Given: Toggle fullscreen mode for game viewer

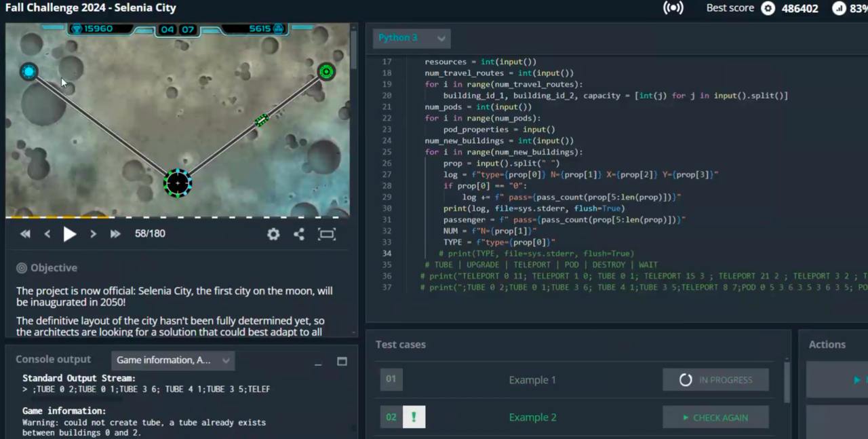Looking at the screenshot, I should tap(327, 234).
